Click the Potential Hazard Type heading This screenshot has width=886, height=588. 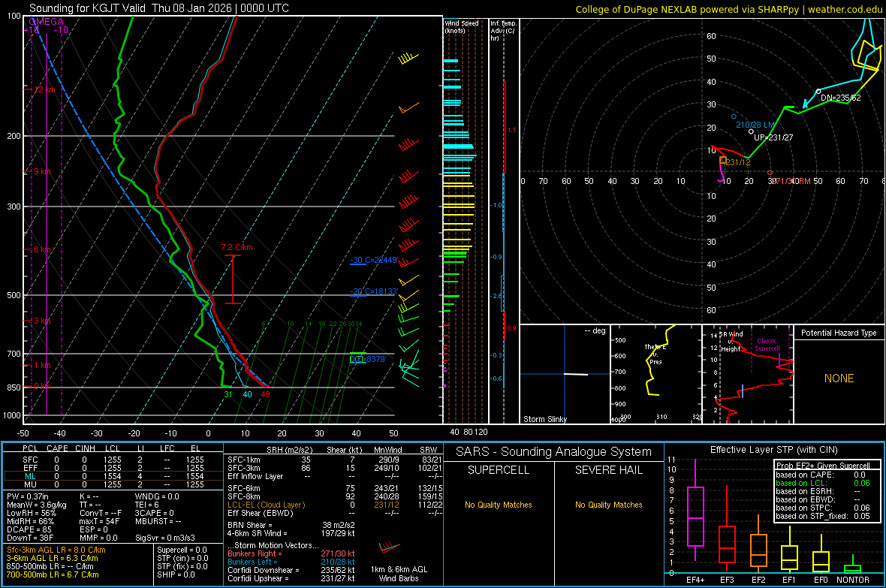click(x=839, y=333)
